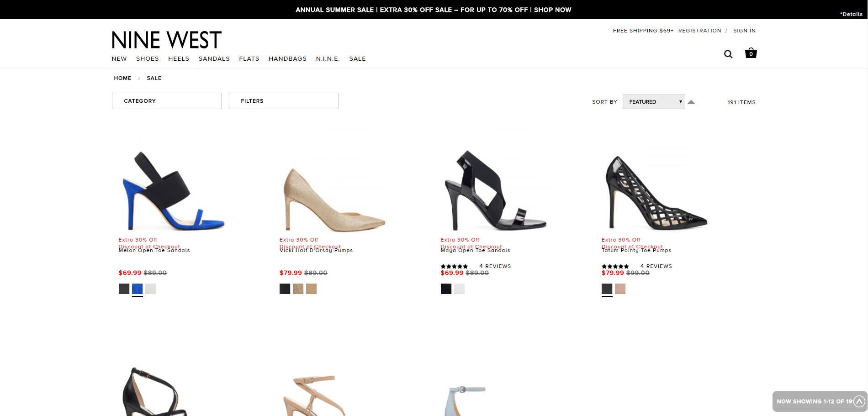
Task: Click star rating for Tatum Pointy Toe Pumps
Action: [615, 266]
